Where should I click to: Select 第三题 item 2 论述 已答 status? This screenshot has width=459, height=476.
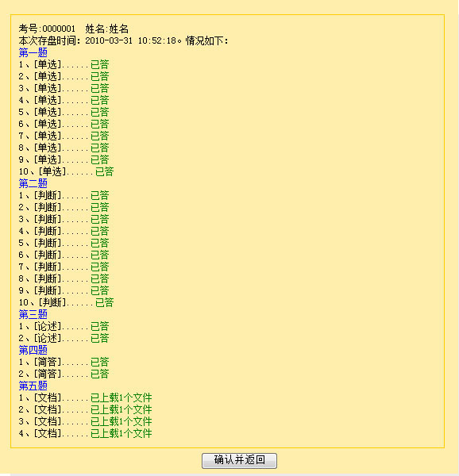(x=99, y=338)
